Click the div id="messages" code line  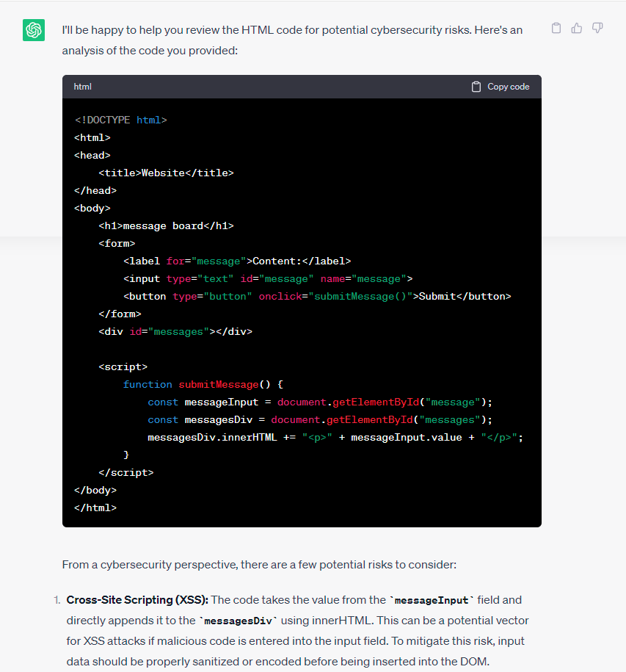coord(175,331)
